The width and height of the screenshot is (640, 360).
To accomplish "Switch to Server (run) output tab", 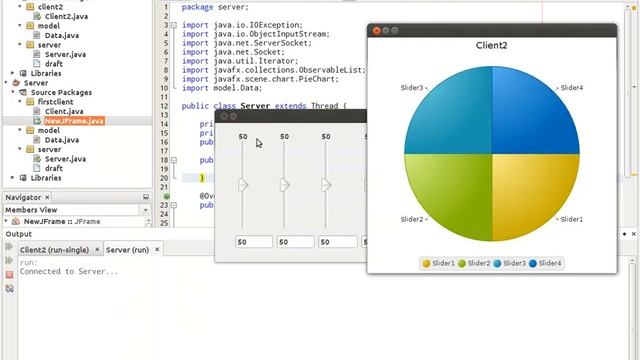I will pyautogui.click(x=127, y=250).
